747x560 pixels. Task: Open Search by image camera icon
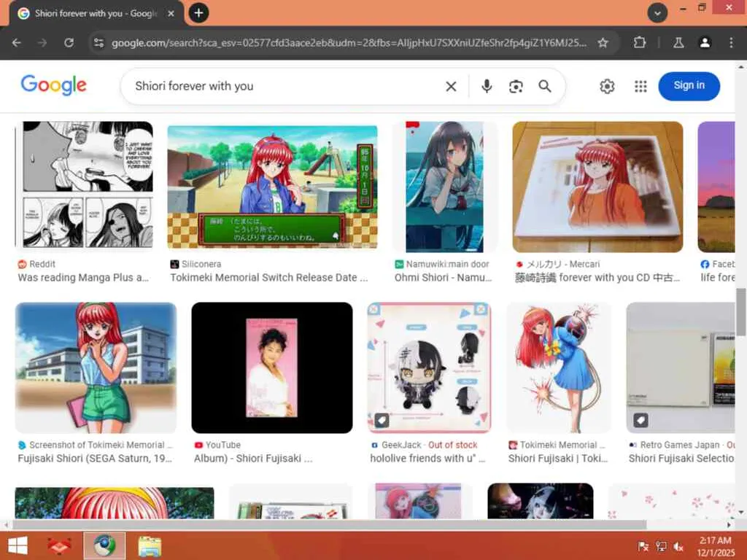tap(516, 86)
